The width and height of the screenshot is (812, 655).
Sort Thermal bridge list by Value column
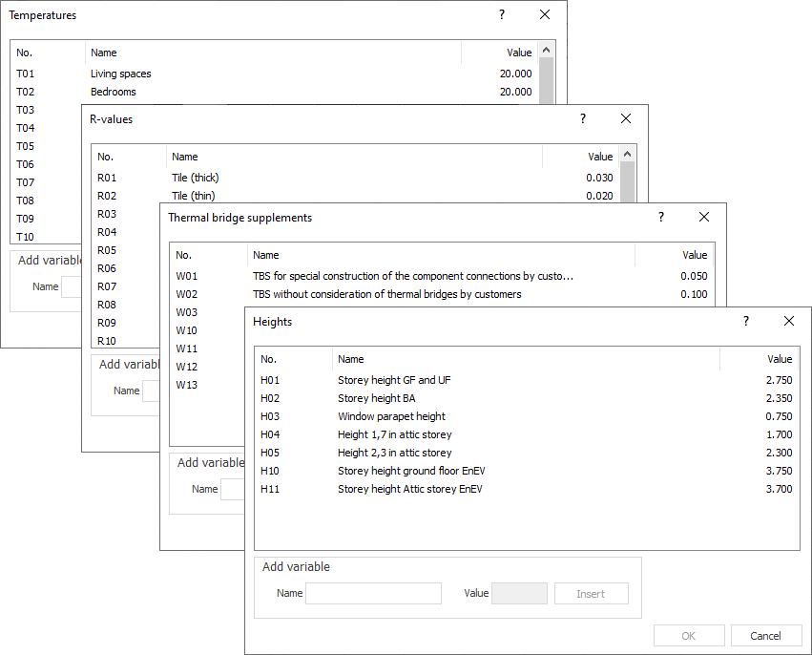(x=675, y=255)
